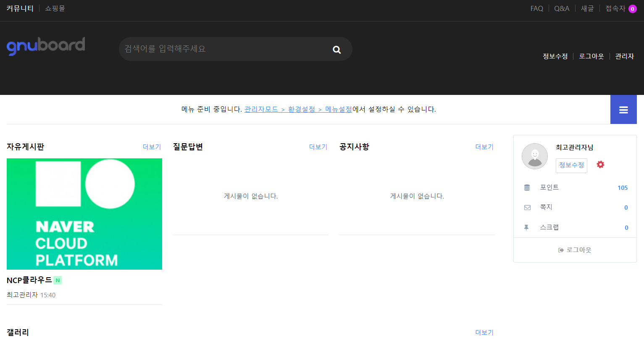
Task: Click the profile avatar image
Action: 535,156
